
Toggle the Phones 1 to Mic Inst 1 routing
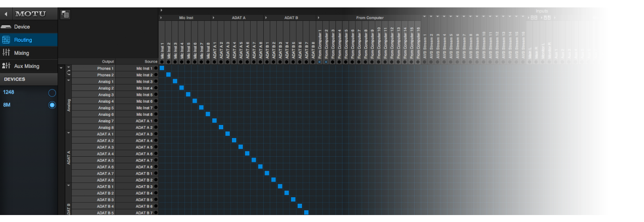pyautogui.click(x=162, y=68)
